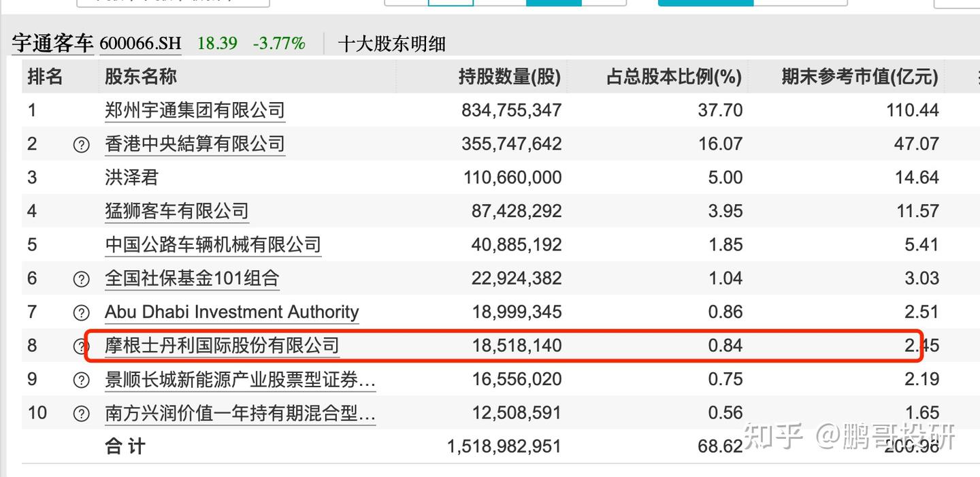Open 南方兴润价值一年持有期混合型 fund link
Image resolution: width=980 pixels, height=477 pixels.
pyautogui.click(x=240, y=413)
